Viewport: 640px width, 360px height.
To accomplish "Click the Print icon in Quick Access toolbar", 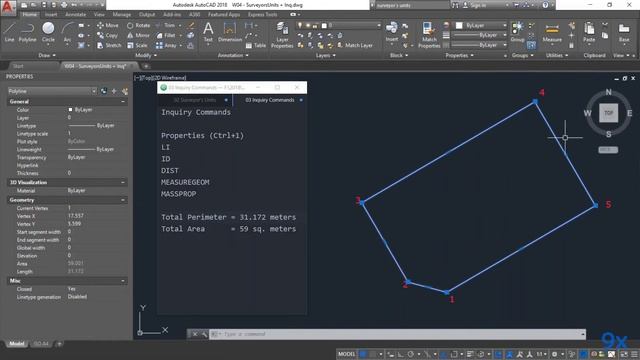I will tap(64, 5).
